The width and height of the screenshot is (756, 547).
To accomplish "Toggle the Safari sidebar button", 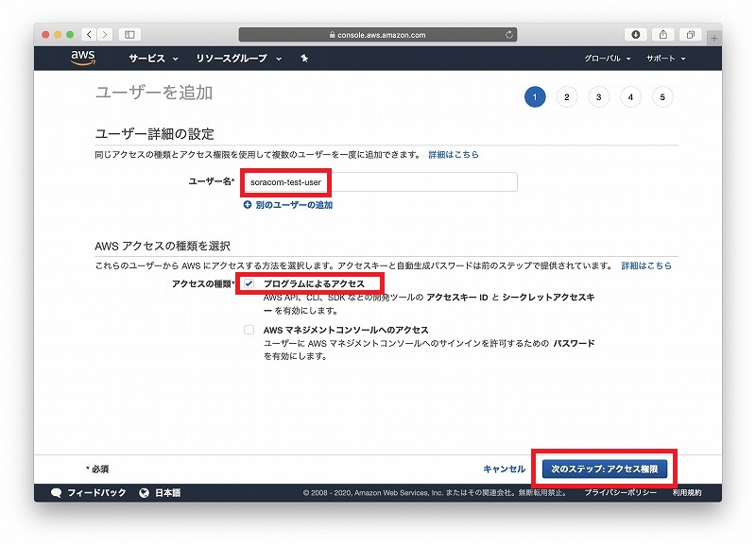I will coord(129,34).
